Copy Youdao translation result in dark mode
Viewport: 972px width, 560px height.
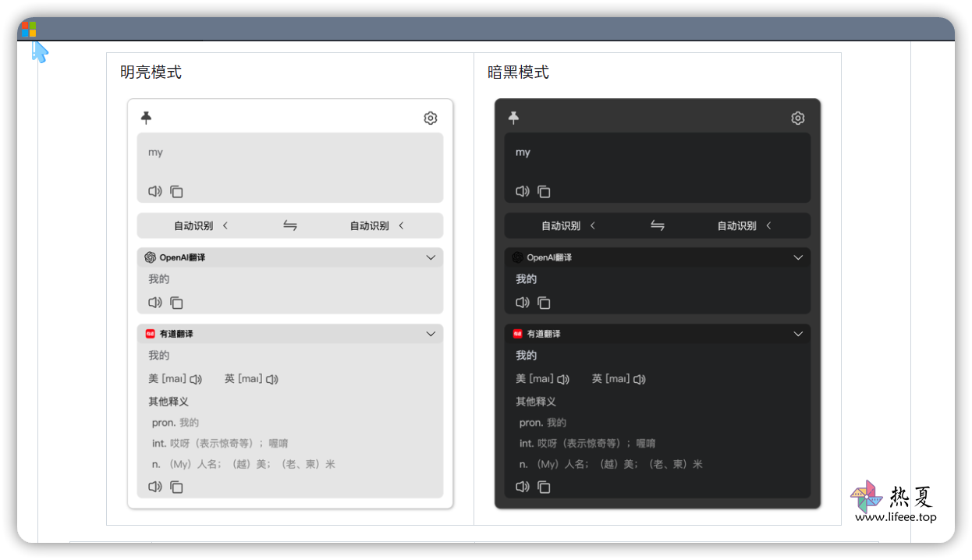545,487
